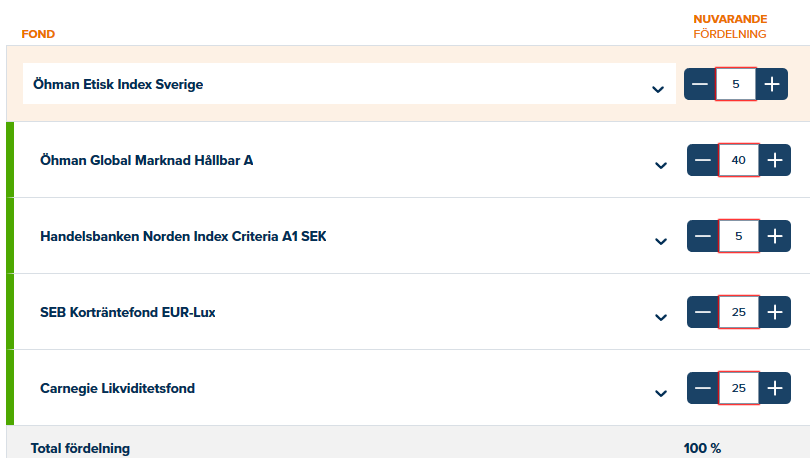This screenshot has height=458, width=810.
Task: Click plus for Öhman Global Marknad Hållbar A
Action: point(774,160)
